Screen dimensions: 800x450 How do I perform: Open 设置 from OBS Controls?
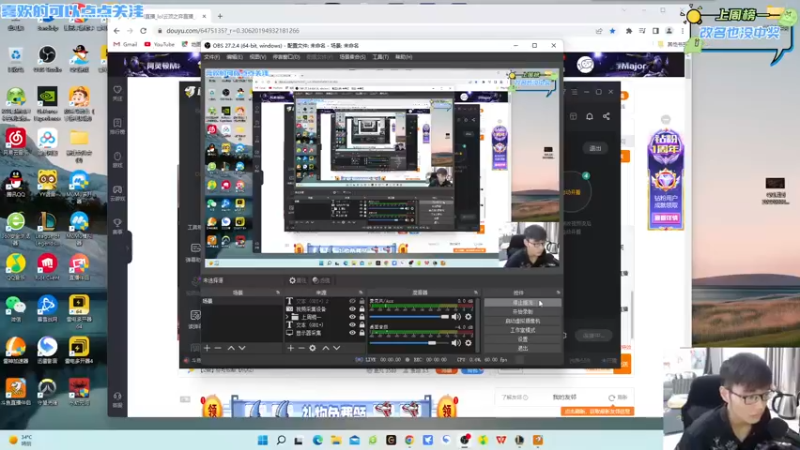[522, 339]
